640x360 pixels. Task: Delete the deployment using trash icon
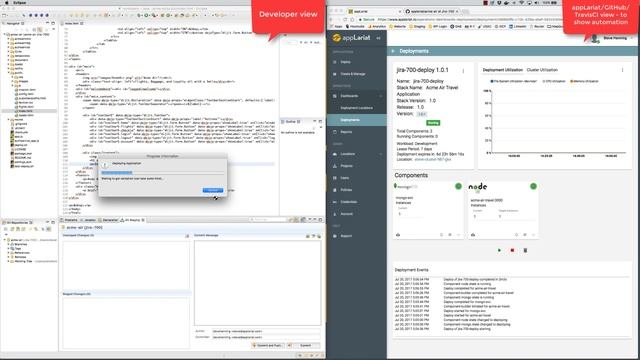[525, 250]
